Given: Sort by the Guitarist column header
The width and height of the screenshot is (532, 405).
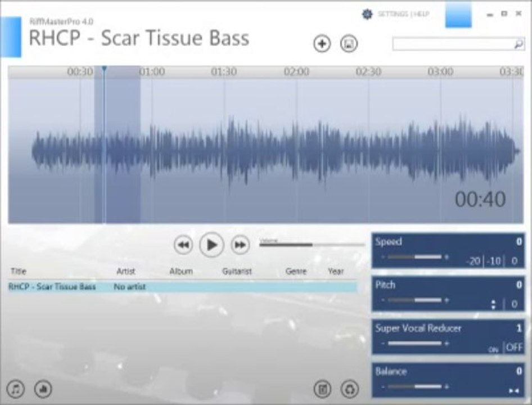Looking at the screenshot, I should click(237, 271).
